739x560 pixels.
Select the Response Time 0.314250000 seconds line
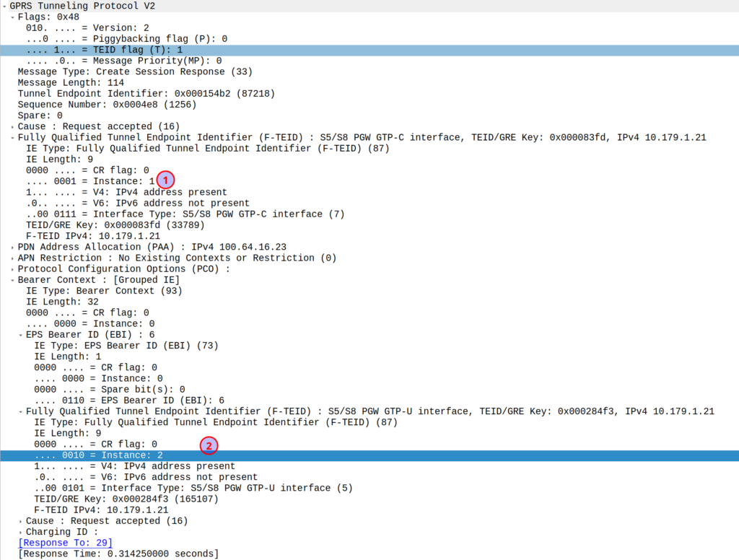pos(118,554)
